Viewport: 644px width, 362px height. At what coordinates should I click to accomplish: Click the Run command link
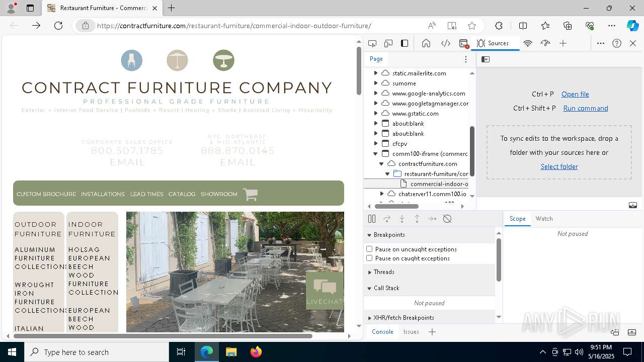point(586,108)
